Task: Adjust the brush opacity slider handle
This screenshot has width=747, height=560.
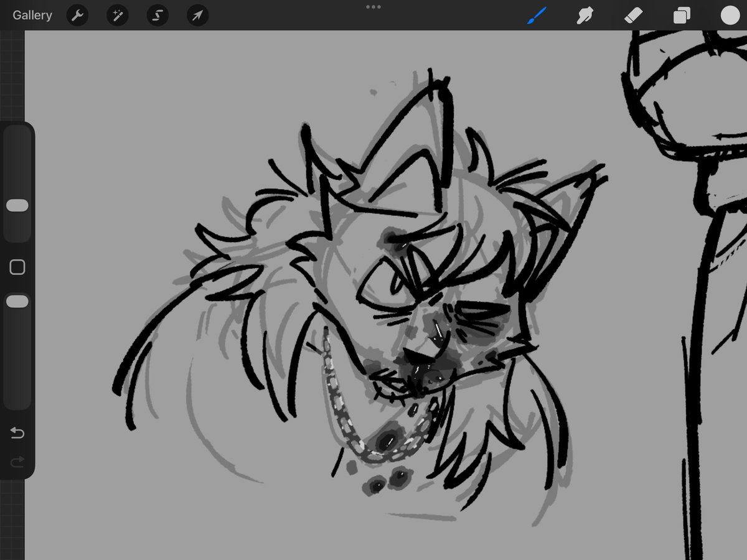Action: (x=17, y=302)
